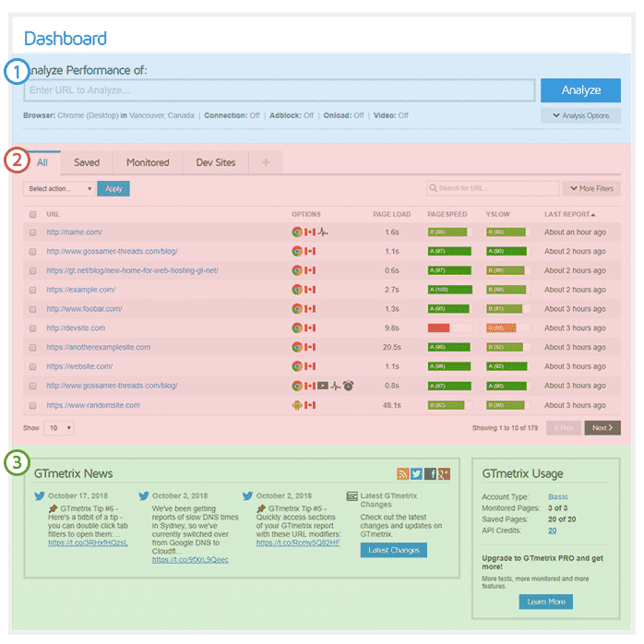Screen dimensions: 644x644
Task: Go to the Next page of results
Action: tap(602, 427)
